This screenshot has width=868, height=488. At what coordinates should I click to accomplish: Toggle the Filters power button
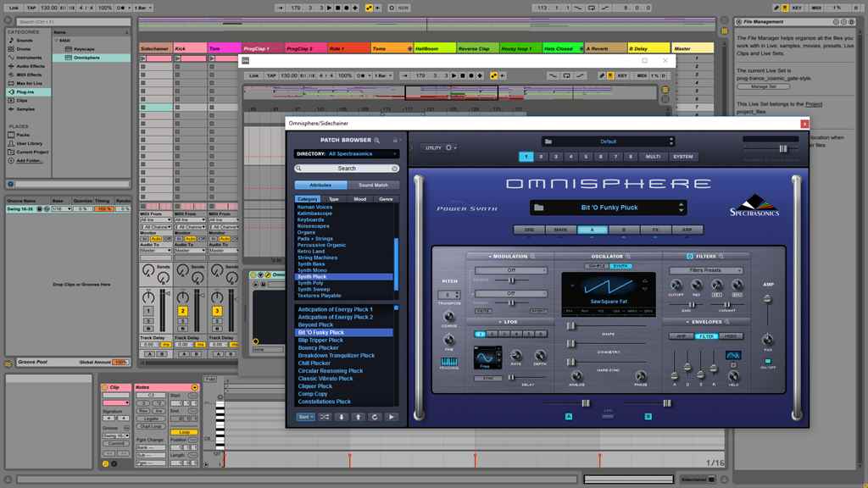690,256
